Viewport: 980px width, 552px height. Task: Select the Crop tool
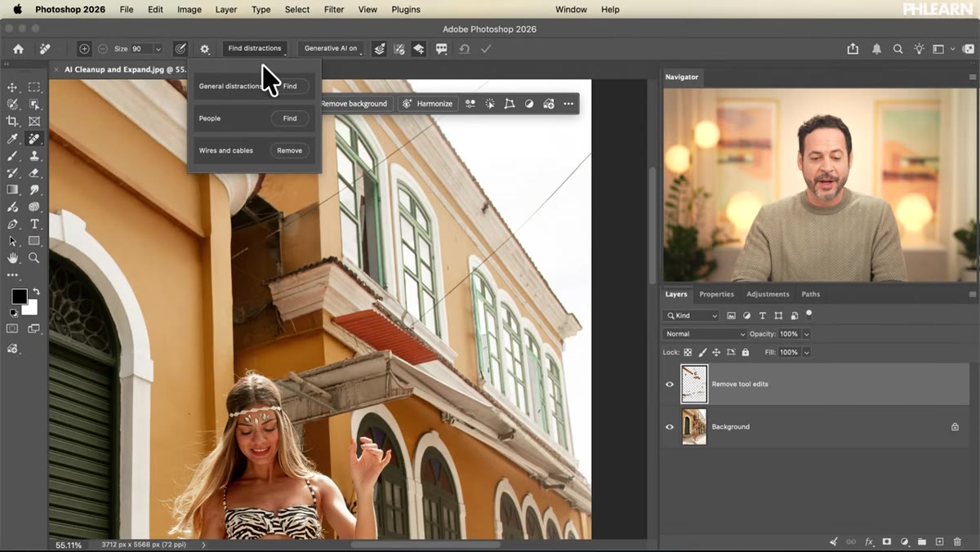[x=12, y=122]
